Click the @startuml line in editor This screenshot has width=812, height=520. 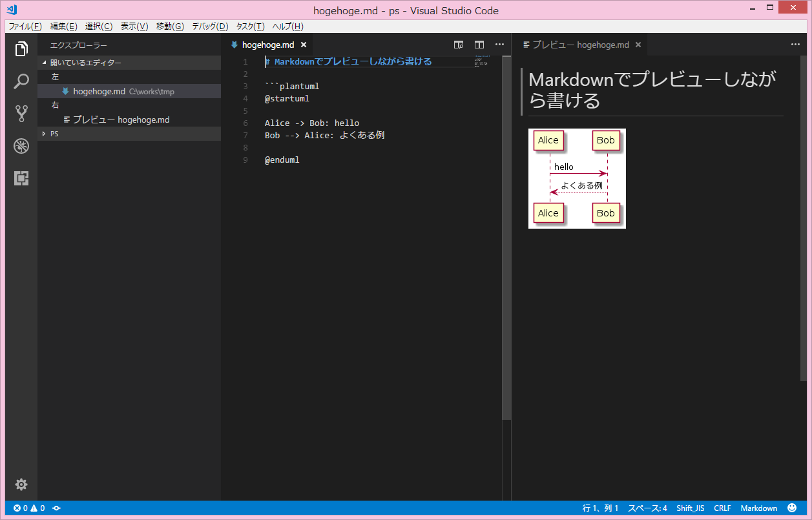[x=287, y=99]
